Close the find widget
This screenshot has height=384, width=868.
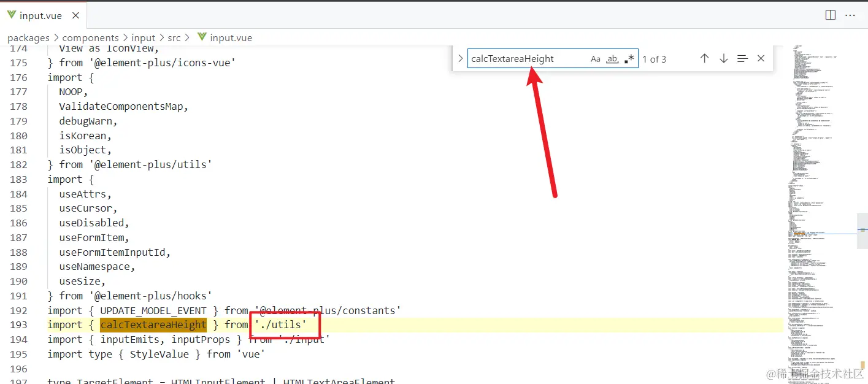(x=761, y=59)
